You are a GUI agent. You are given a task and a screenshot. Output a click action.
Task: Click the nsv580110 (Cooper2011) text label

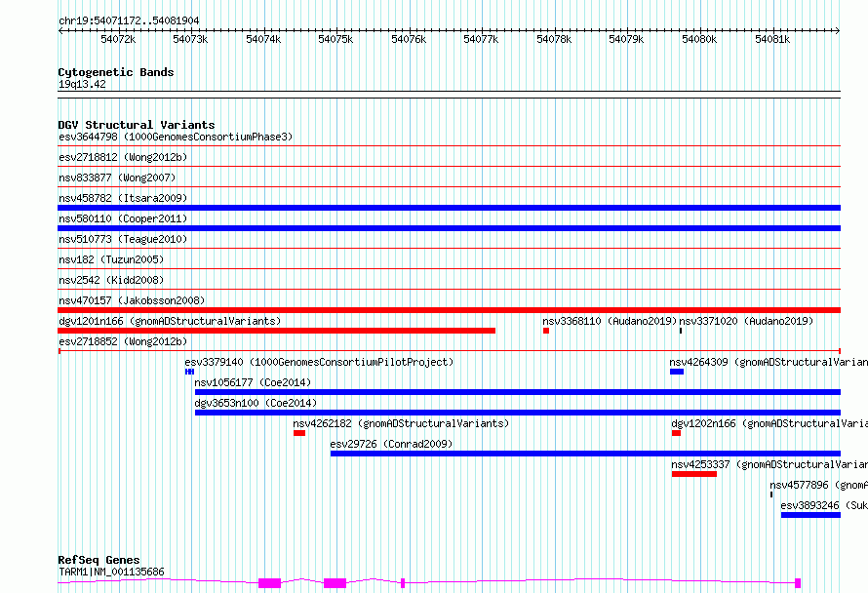pyautogui.click(x=123, y=218)
